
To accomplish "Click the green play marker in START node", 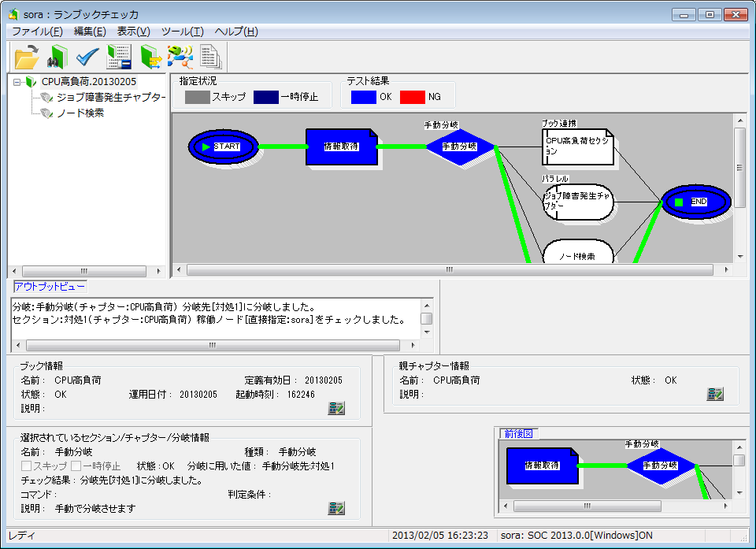I will (206, 147).
